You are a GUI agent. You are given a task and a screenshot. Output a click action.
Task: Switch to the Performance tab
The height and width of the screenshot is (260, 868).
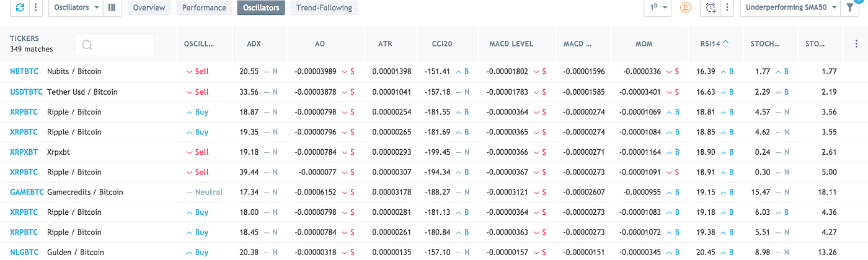[205, 7]
